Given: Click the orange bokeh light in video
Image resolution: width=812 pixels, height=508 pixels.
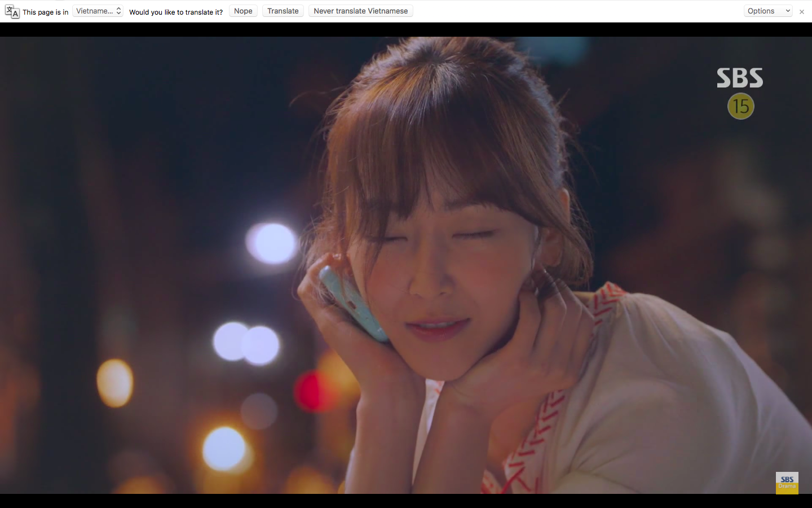Looking at the screenshot, I should tap(115, 383).
